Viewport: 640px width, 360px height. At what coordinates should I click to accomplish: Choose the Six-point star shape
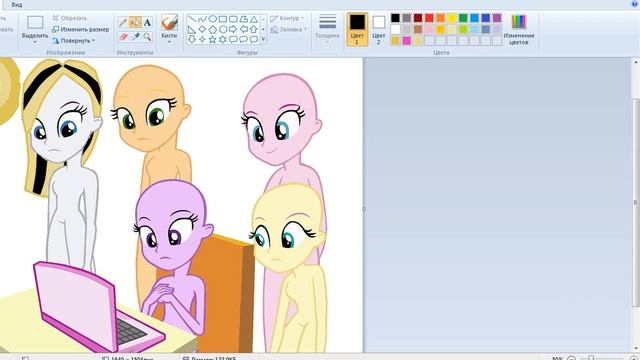pos(223,40)
